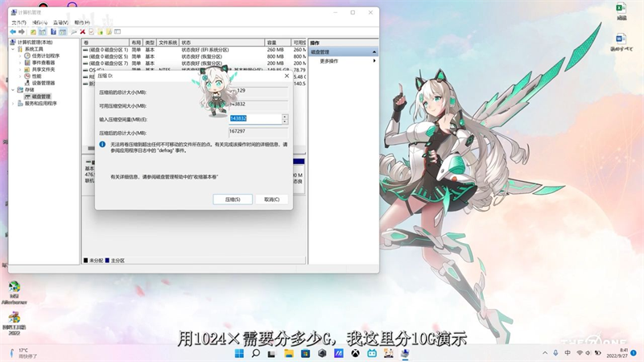
Task: Select 计算机管理(本地) root node
Action: pos(35,43)
